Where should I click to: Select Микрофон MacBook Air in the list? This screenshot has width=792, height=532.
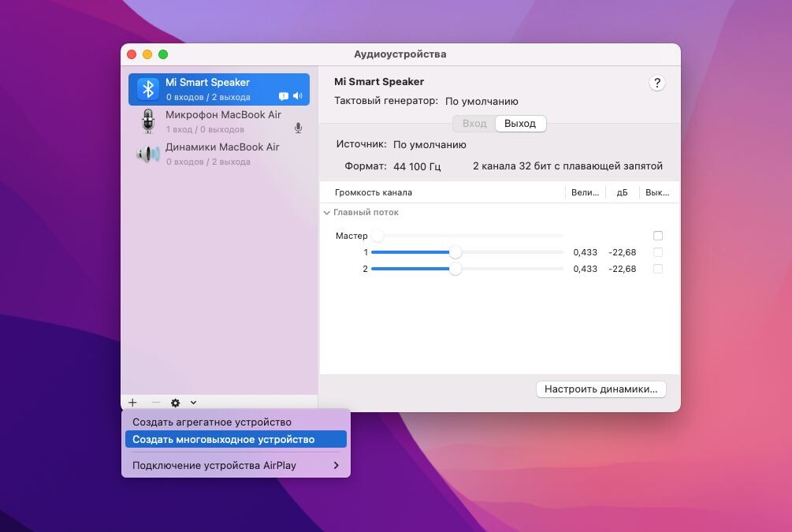(x=219, y=121)
